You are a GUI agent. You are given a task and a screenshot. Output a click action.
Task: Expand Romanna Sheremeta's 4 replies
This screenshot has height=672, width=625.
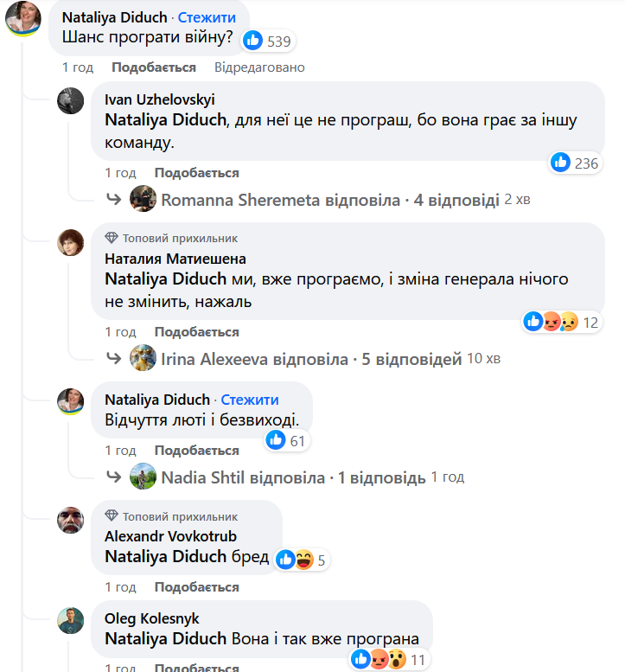[330, 200]
